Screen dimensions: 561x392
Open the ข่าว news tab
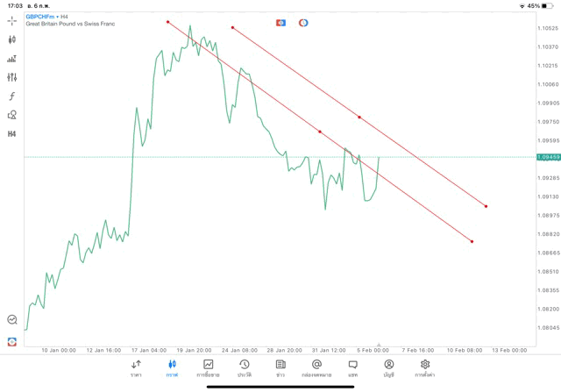point(280,367)
